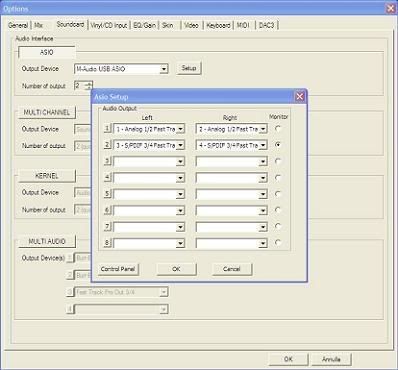Image resolution: width=398 pixels, height=370 pixels.
Task: Expand the Right channel dropdown in row 6
Action: (x=232, y=211)
